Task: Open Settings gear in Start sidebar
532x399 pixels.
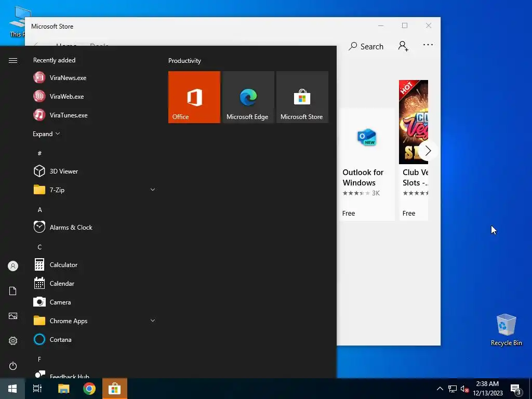Action: 13,341
